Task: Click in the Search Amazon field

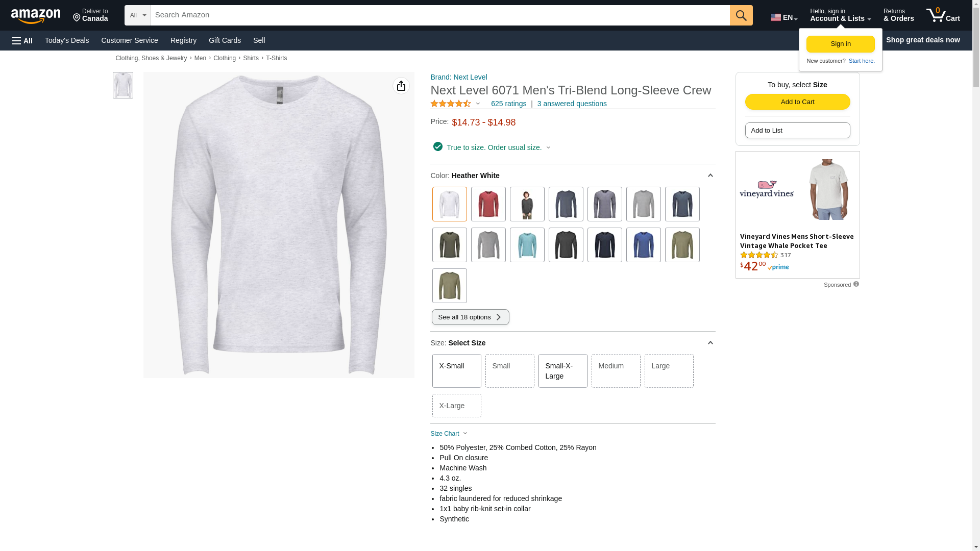Action: pos(439,15)
